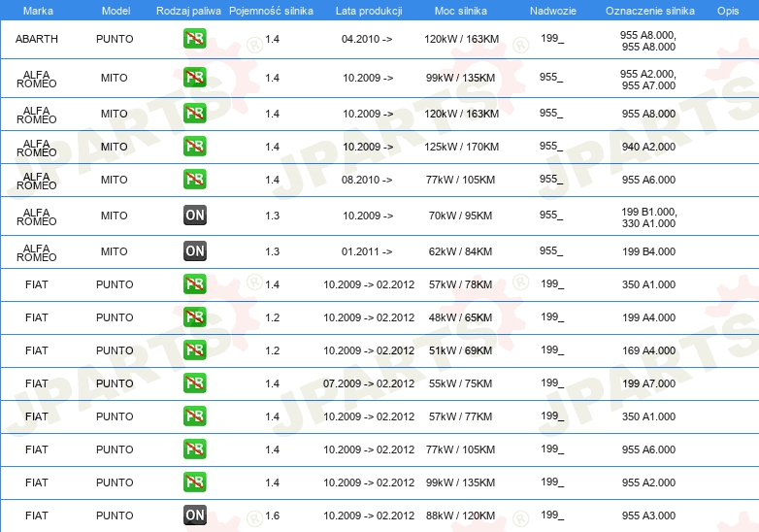Select the 55kW / 75KM power cell
Image resolution: width=759 pixels, height=532 pixels.
pos(460,383)
